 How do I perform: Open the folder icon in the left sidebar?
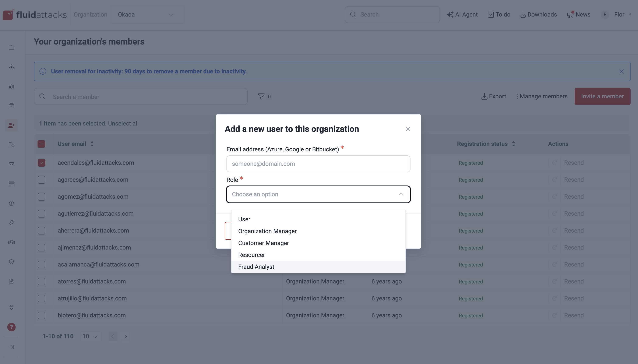11,47
